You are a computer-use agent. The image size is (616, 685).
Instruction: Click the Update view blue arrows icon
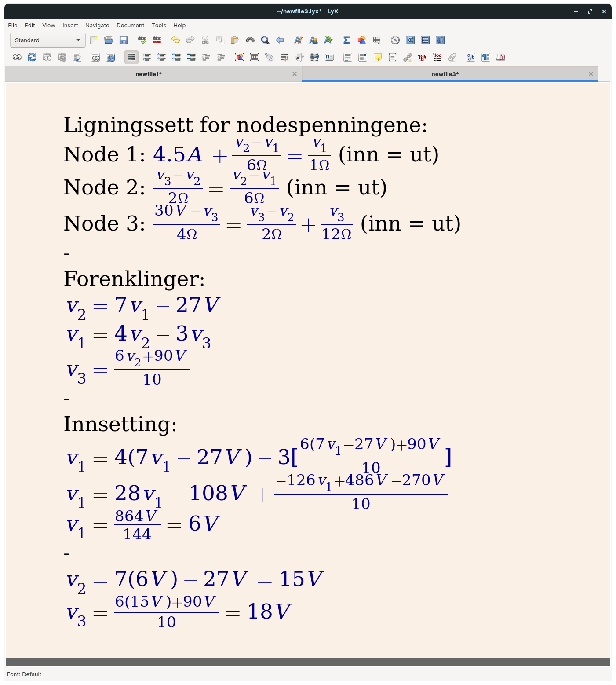tap(32, 57)
